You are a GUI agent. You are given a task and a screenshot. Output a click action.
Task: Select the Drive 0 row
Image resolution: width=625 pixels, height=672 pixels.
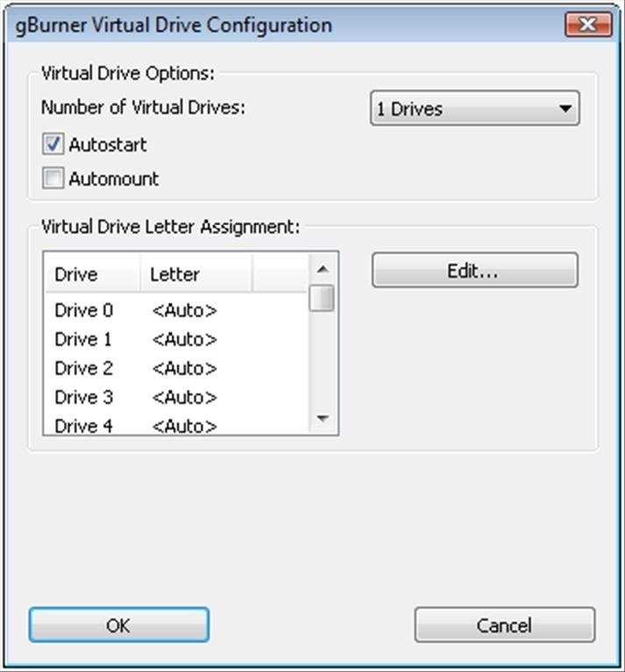coord(176,310)
